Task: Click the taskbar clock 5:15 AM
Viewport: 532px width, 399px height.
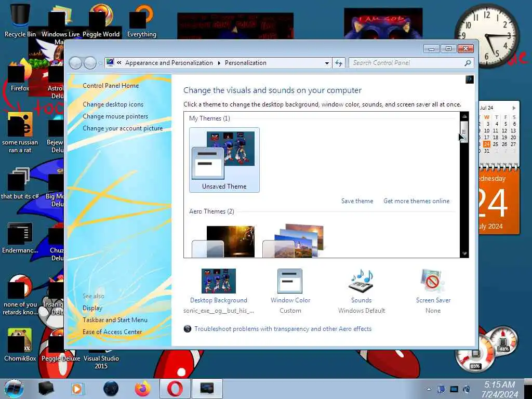Action: pyautogui.click(x=499, y=389)
